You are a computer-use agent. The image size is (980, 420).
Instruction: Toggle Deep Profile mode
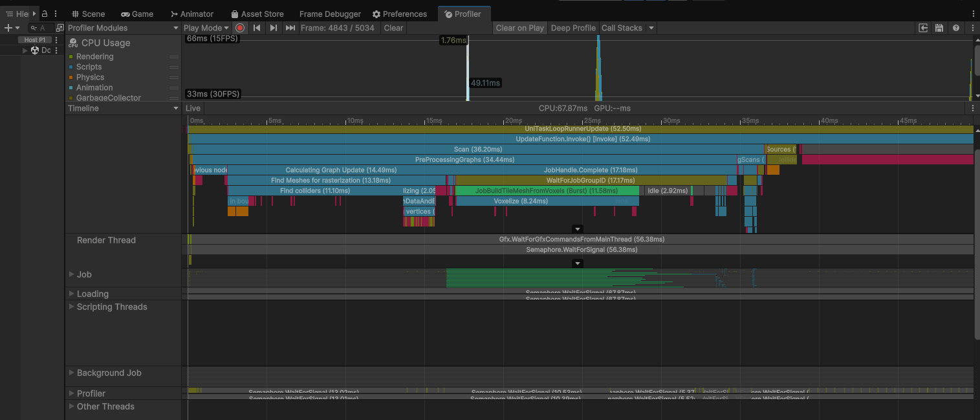[572, 28]
